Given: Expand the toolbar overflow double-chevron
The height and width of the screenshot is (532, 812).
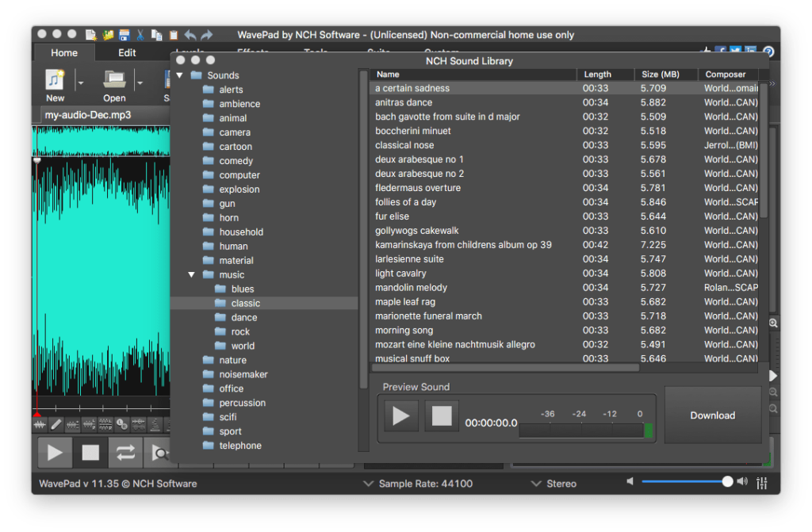Looking at the screenshot, I should click(772, 83).
